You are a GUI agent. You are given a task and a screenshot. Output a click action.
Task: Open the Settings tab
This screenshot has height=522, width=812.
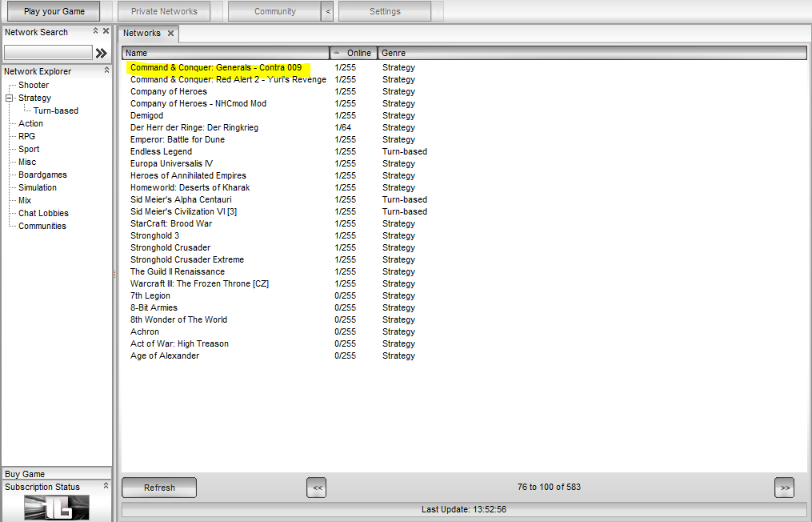point(385,11)
